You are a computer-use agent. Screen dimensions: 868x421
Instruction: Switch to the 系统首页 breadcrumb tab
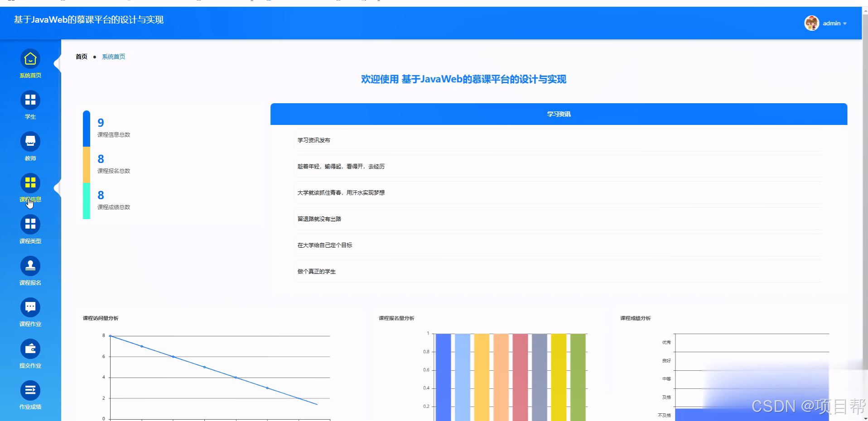coord(113,57)
